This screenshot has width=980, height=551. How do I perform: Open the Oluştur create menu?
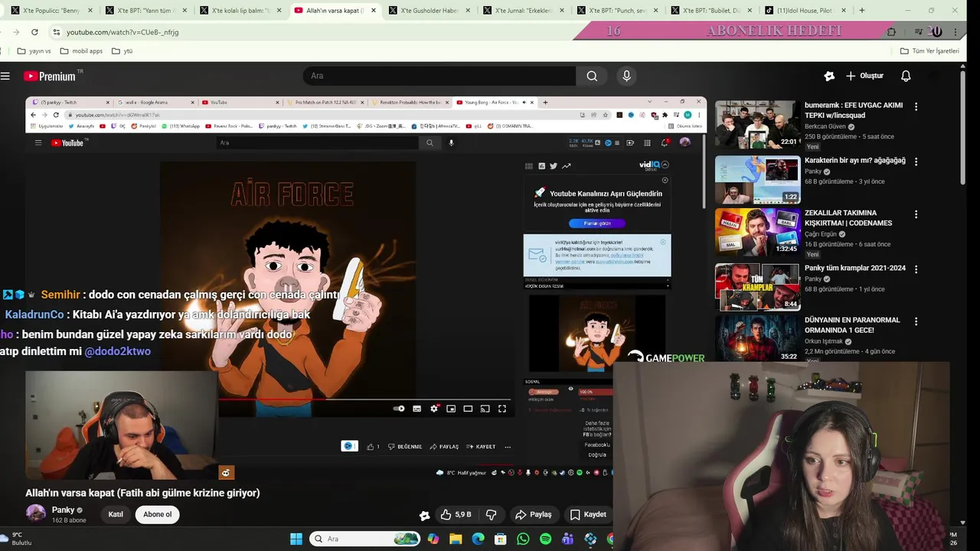tap(864, 76)
